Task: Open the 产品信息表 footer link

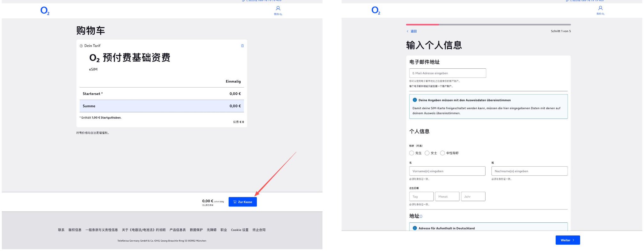Action: [178, 230]
